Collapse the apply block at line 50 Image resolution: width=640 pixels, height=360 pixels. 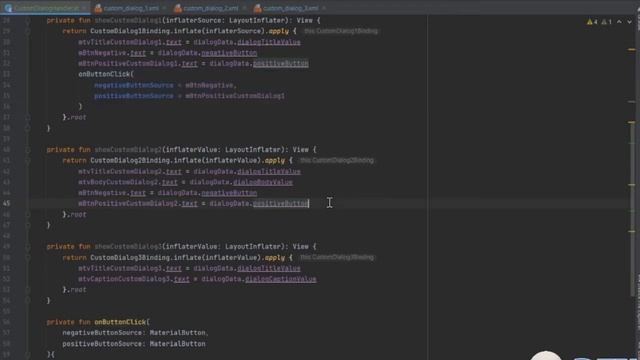pyautogui.click(x=28, y=258)
